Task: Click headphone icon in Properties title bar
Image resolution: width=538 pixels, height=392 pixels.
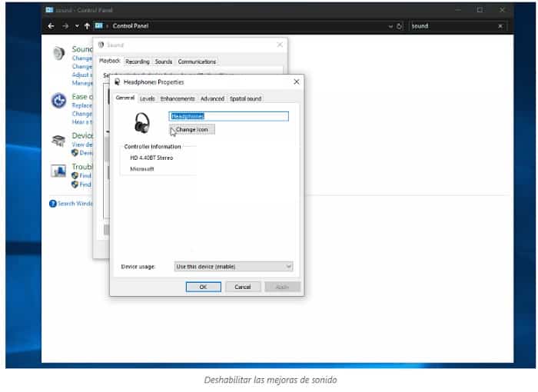Action: 118,81
